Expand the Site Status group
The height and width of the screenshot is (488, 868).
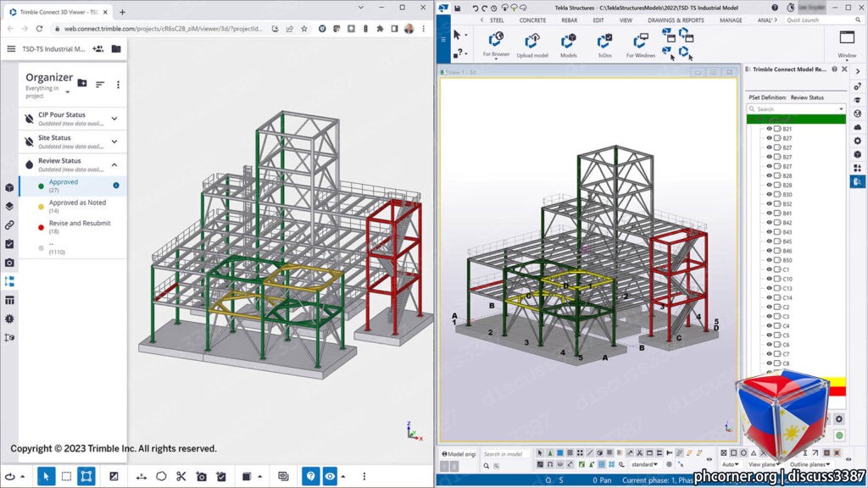tap(114, 141)
